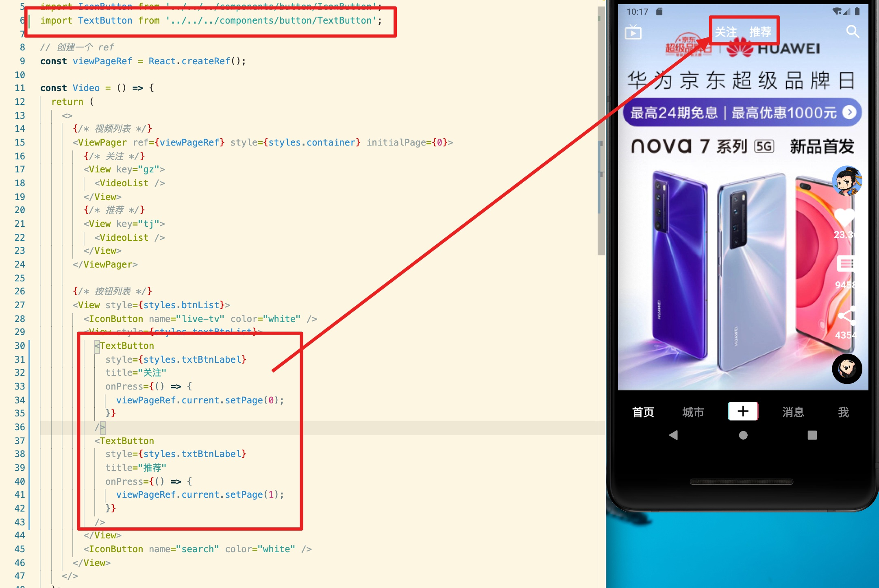Image resolution: width=879 pixels, height=588 pixels.
Task: Click the TextButton import line 6
Action: coord(211,20)
